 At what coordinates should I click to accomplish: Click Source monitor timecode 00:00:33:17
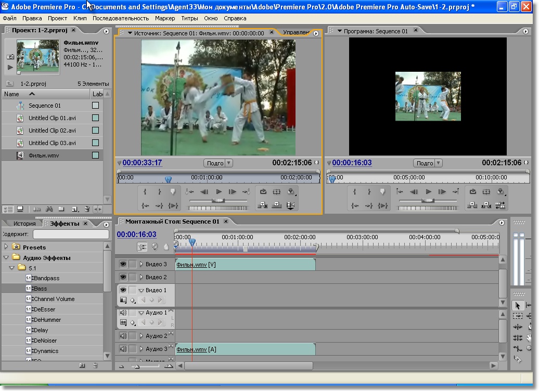click(x=143, y=163)
